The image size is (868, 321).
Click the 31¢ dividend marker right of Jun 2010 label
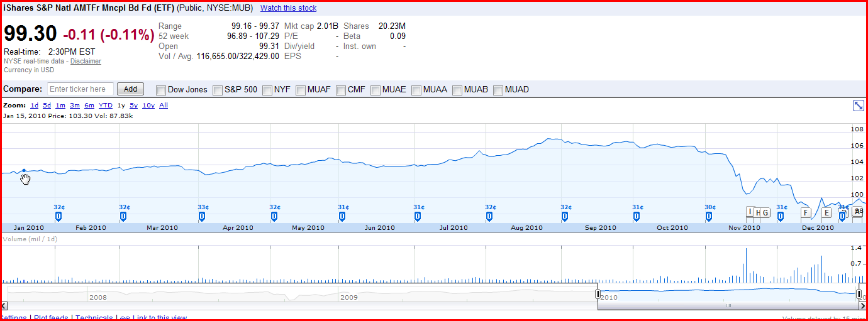[418, 216]
